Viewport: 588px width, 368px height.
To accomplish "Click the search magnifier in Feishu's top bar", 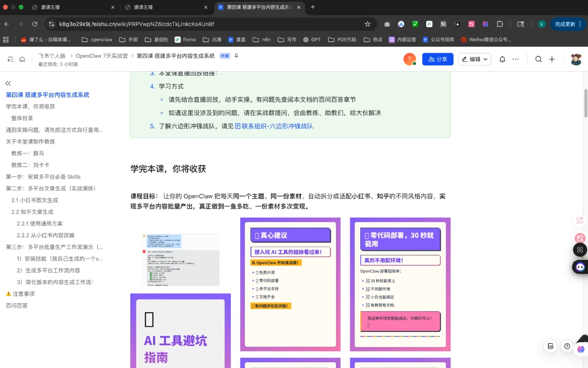I will tap(538, 59).
